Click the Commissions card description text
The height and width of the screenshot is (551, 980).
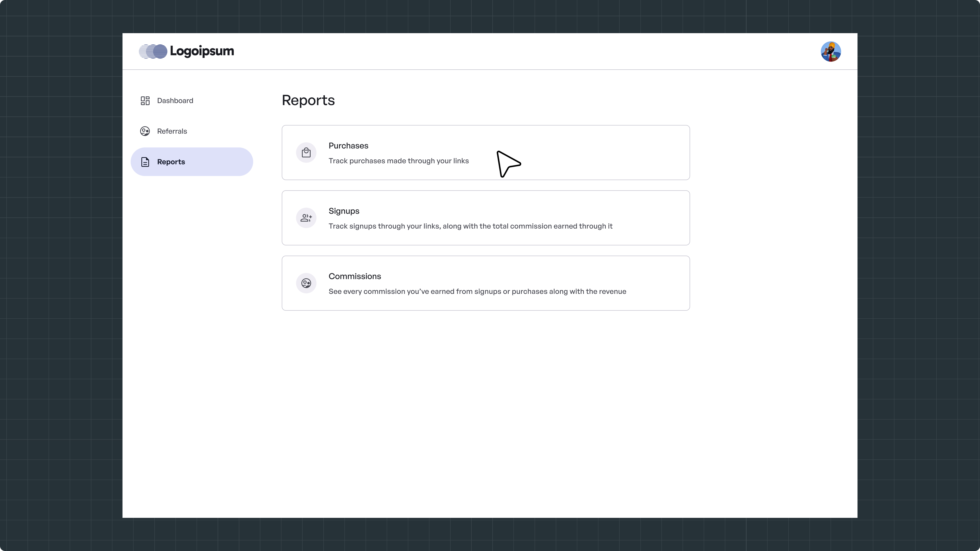coord(477,292)
